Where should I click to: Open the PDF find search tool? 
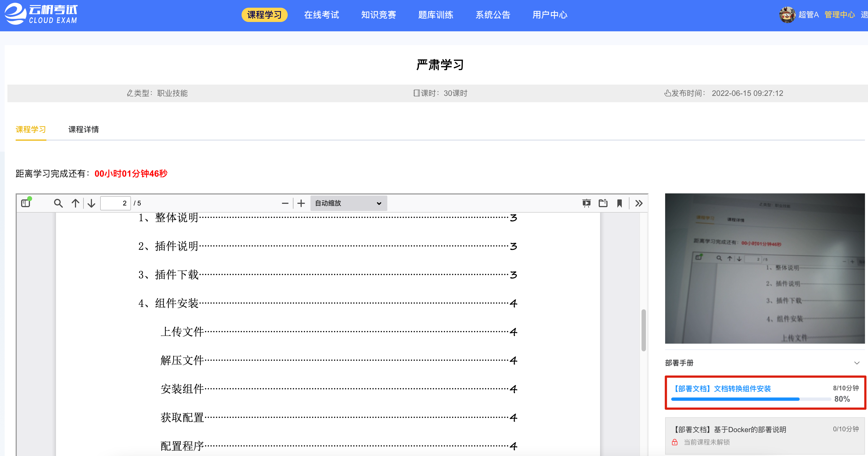click(x=58, y=203)
